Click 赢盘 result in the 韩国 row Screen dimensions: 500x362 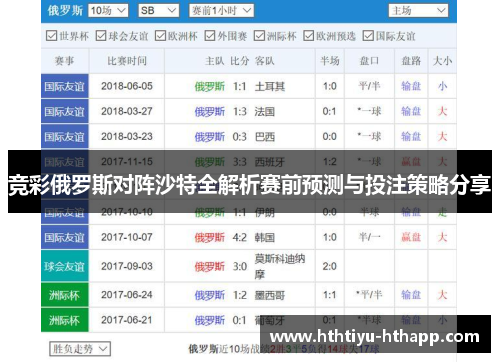point(411,237)
